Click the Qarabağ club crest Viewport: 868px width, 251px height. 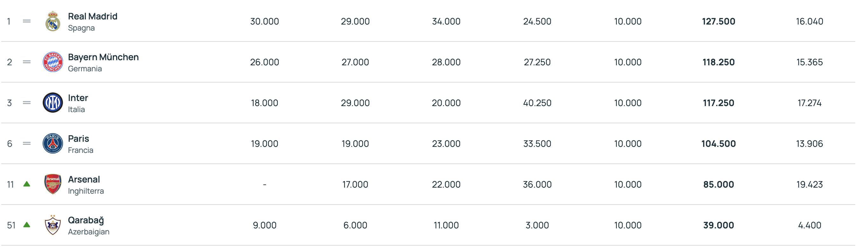(x=53, y=225)
